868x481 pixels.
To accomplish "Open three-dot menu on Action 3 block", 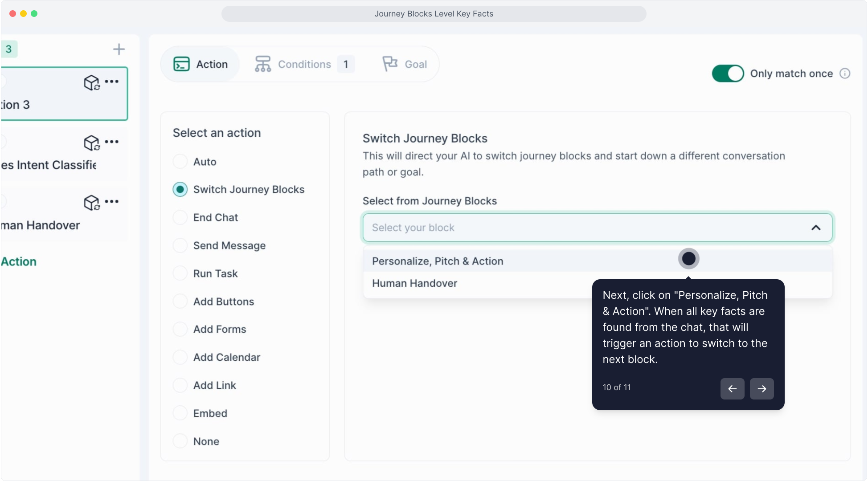I will point(111,82).
